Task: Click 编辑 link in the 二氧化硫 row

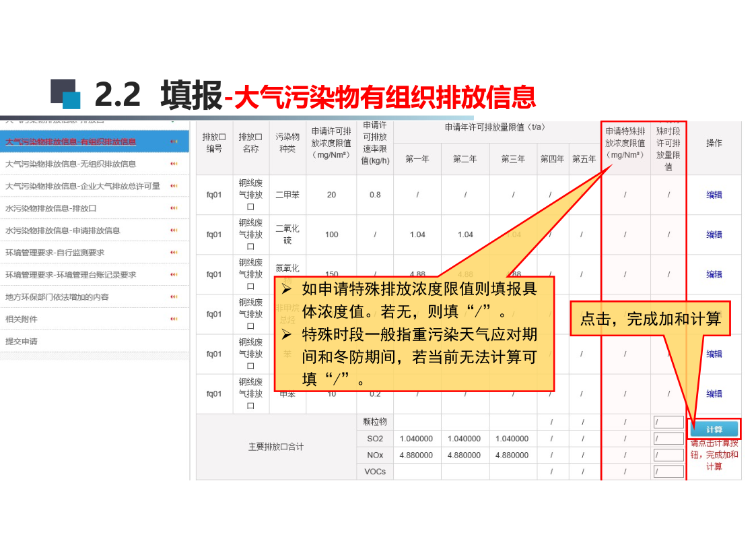Action: point(714,235)
